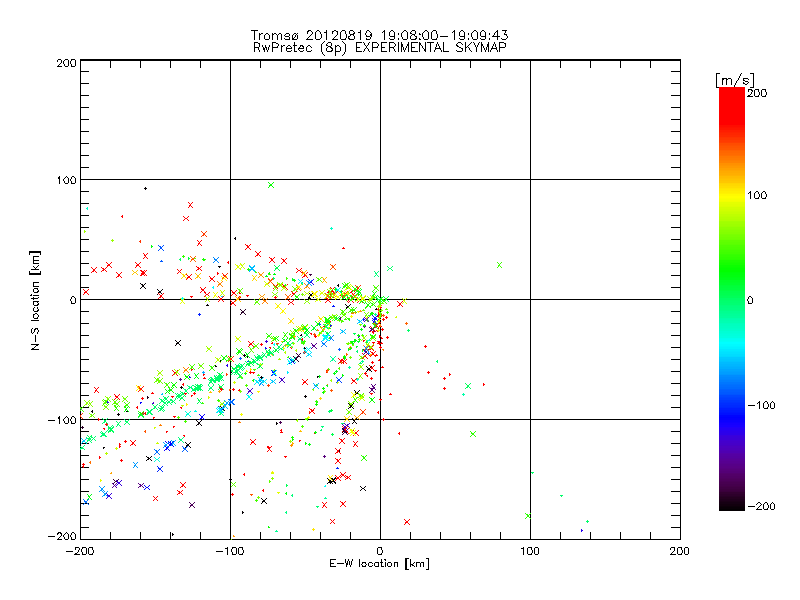800x600 pixels.
Task: Click the colorbar tick label '-100'
Action: 761,405
